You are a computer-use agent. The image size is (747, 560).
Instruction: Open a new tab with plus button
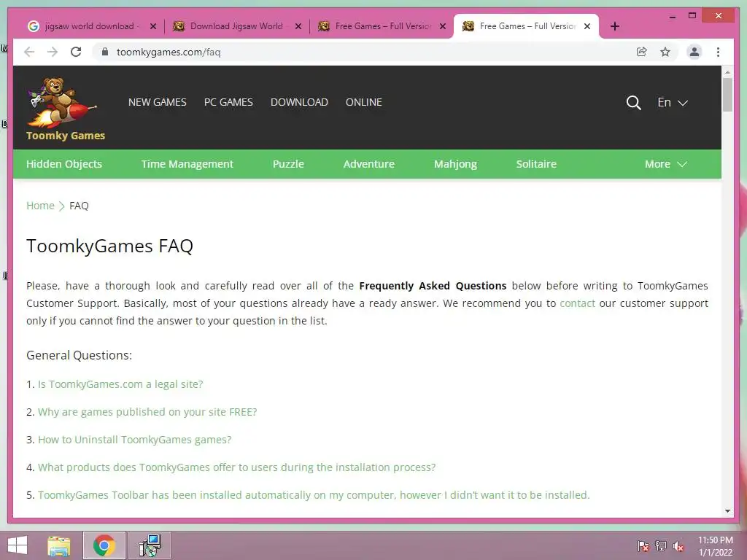[614, 26]
